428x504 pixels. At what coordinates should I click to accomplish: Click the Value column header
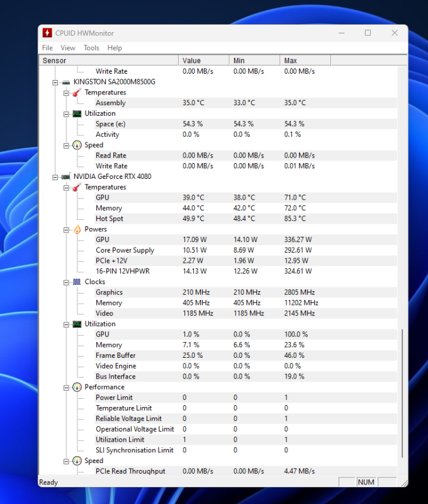tap(204, 60)
